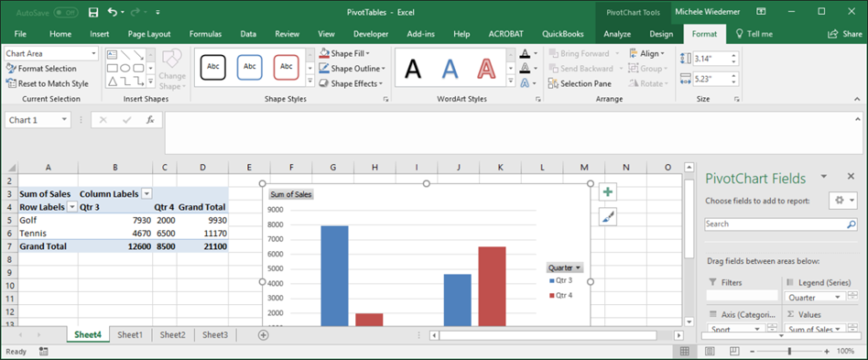This screenshot has width=868, height=360.
Task: Click the Text Fill A icon
Action: pyautogui.click(x=525, y=54)
